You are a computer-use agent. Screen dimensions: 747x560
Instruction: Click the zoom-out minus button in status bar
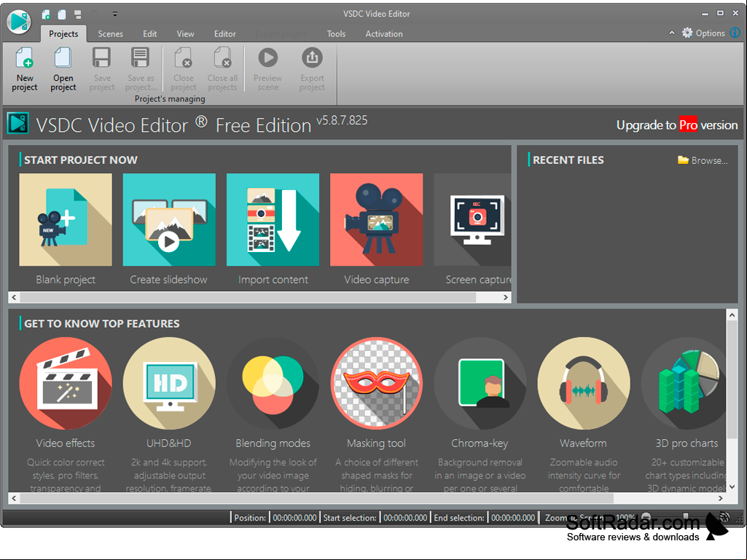646,517
